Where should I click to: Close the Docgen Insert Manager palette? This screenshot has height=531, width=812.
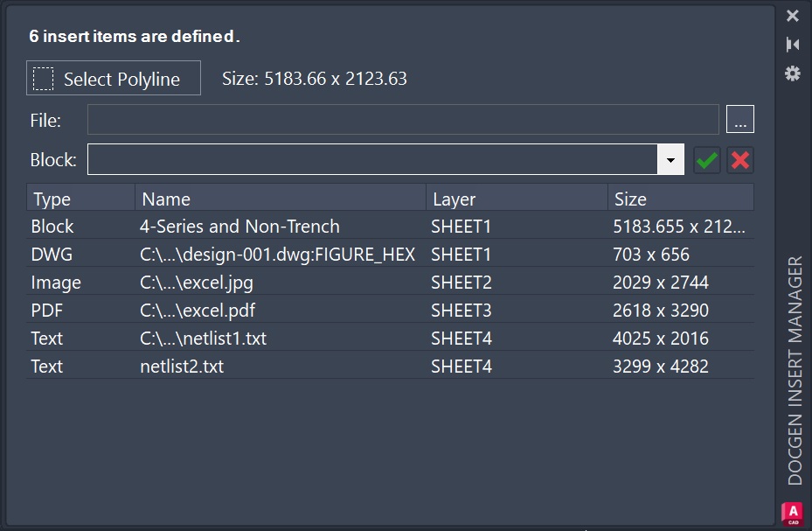pyautogui.click(x=792, y=16)
